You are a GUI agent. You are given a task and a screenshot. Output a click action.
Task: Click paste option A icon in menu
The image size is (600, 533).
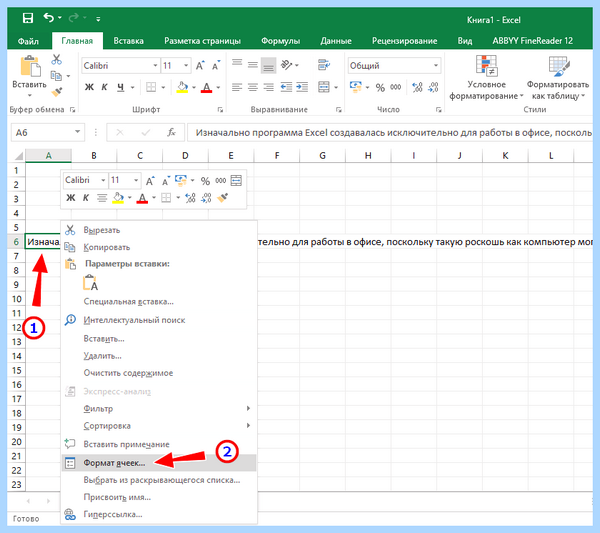tap(90, 283)
